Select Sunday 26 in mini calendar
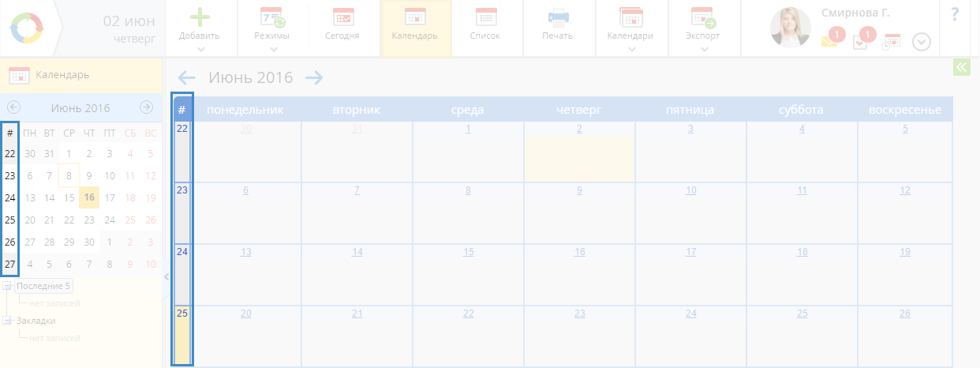Screen dimensions: 980x368 point(150,220)
